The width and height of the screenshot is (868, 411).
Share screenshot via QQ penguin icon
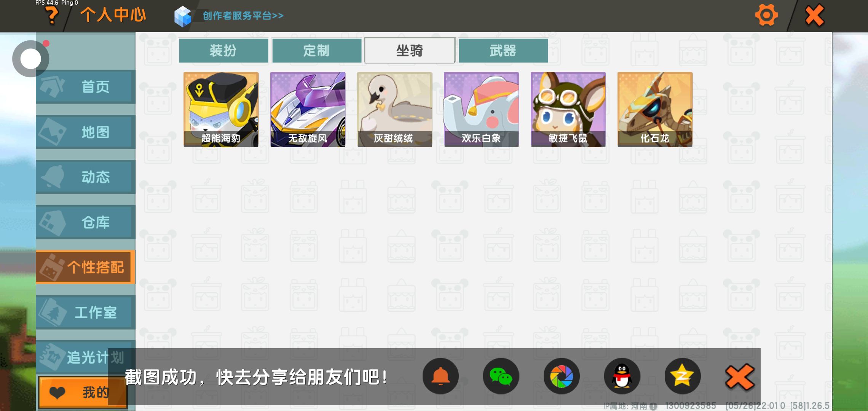click(622, 376)
